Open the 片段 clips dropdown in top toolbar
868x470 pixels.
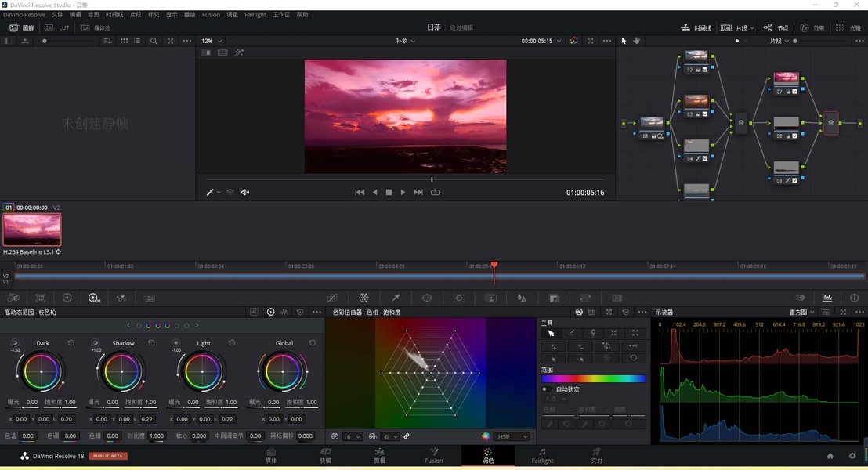coord(737,27)
